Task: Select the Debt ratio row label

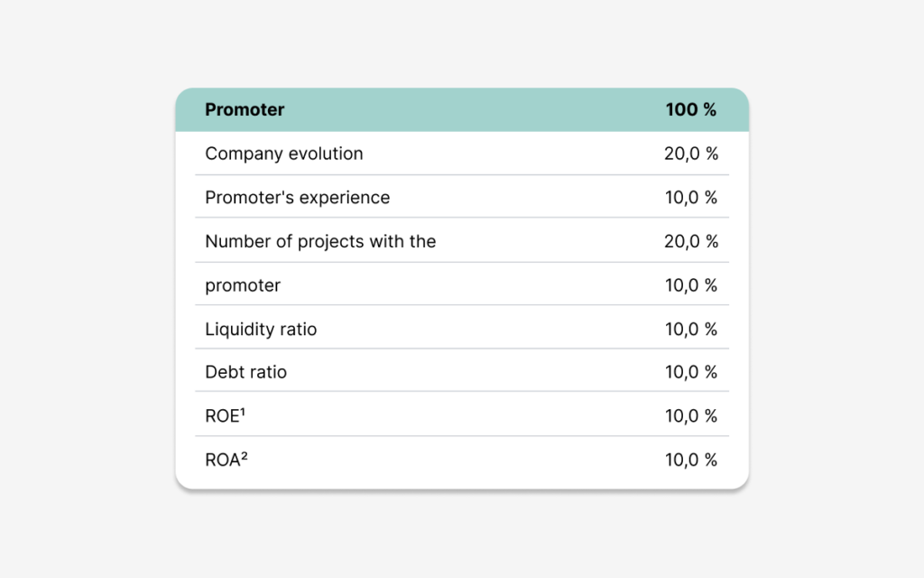Action: 245,372
